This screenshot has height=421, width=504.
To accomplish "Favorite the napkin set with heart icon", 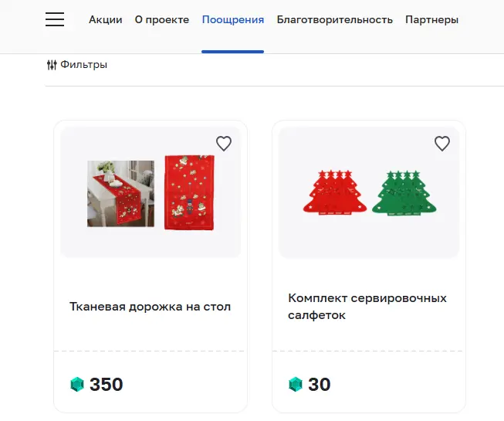I will click(x=442, y=144).
